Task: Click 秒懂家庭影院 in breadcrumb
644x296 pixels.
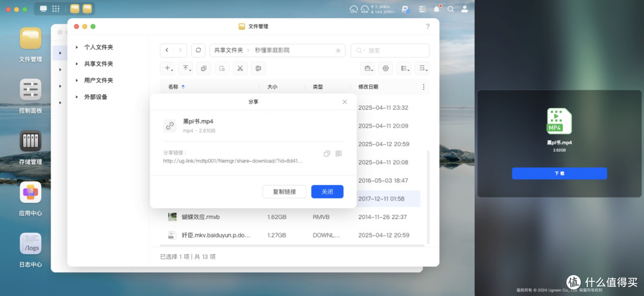Action: tap(273, 50)
